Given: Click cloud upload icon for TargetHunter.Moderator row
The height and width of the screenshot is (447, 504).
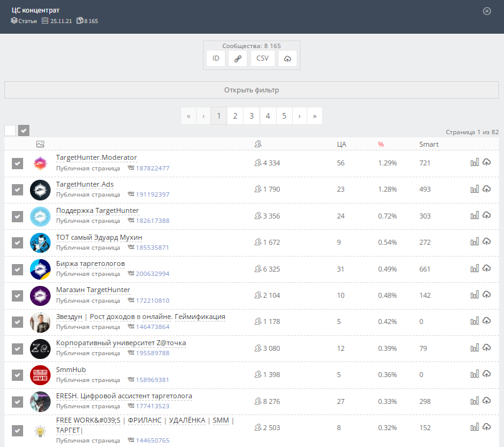Looking at the screenshot, I should click(x=487, y=162).
